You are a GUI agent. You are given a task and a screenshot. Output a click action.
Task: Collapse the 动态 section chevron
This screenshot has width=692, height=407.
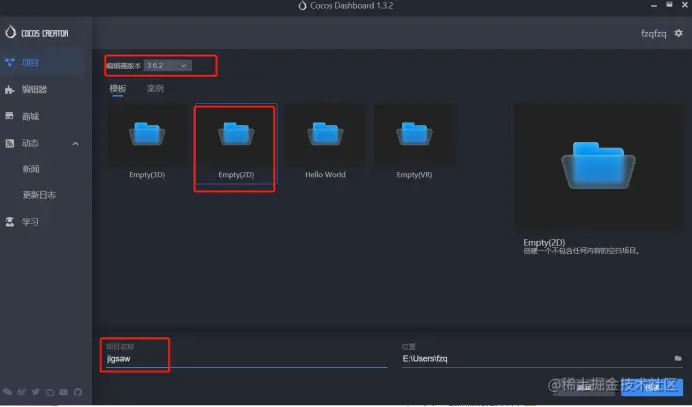75,143
